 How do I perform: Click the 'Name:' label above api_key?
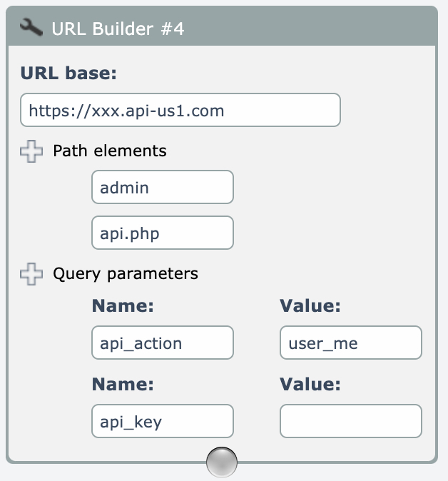(x=123, y=384)
